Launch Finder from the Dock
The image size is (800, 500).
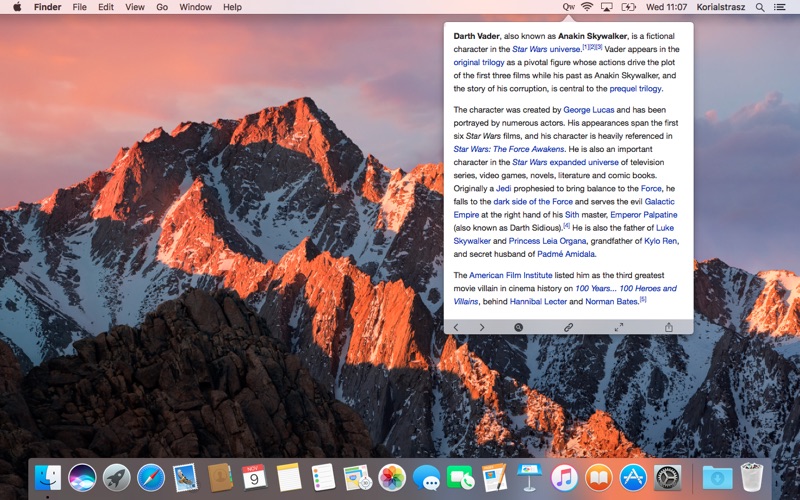pos(48,478)
